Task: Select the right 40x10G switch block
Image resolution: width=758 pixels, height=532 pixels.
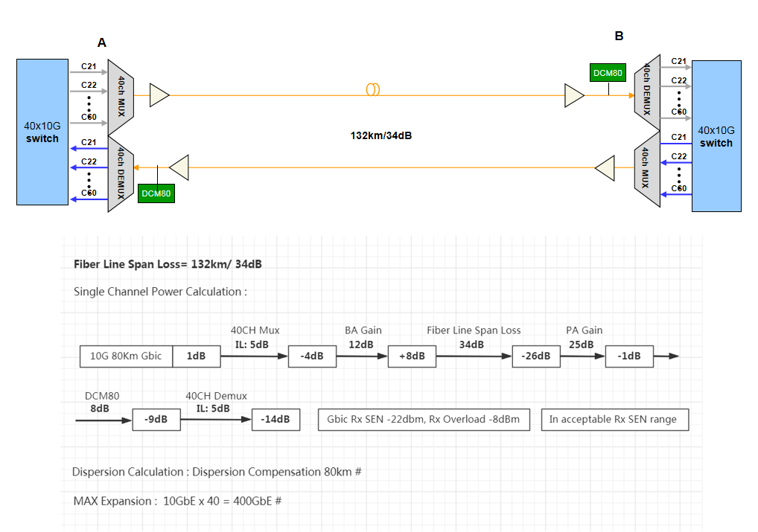Action: point(716,136)
